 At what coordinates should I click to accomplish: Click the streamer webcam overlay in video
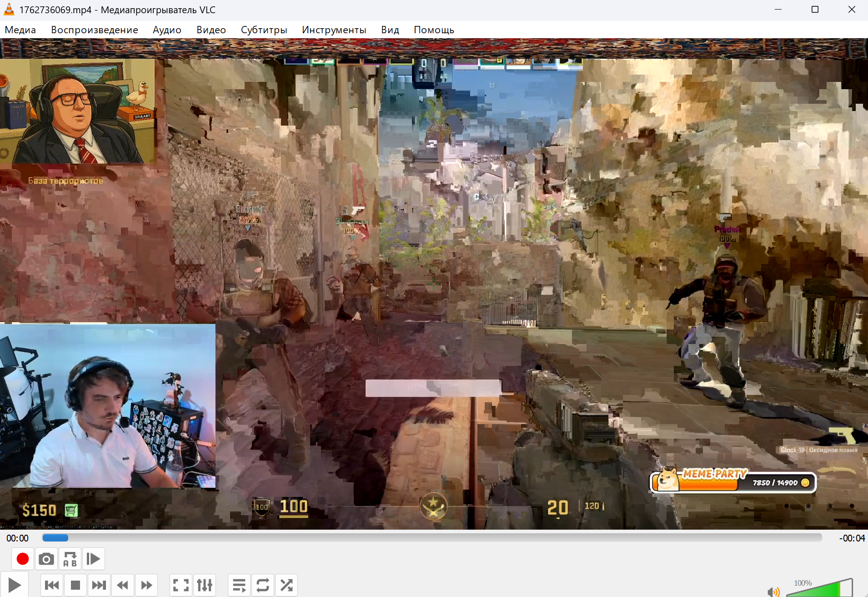point(108,406)
